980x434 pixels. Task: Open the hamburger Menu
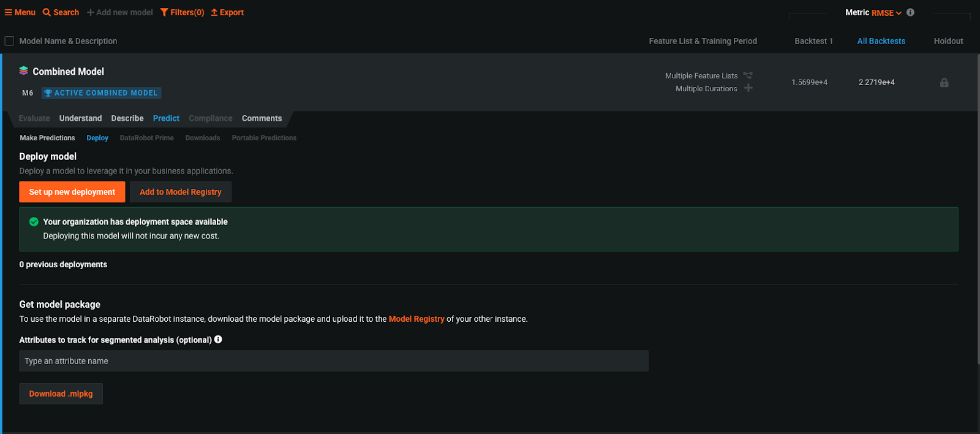(20, 12)
